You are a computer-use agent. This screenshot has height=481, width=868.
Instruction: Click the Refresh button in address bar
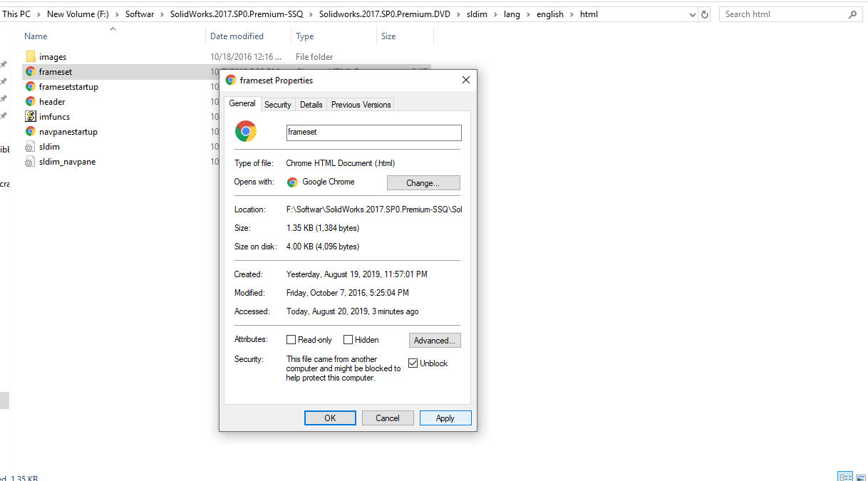click(705, 14)
